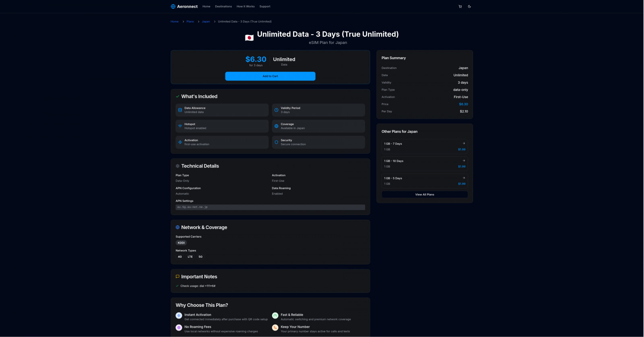Click the Hotspot wifi icon
The image size is (644, 337).
click(x=180, y=126)
